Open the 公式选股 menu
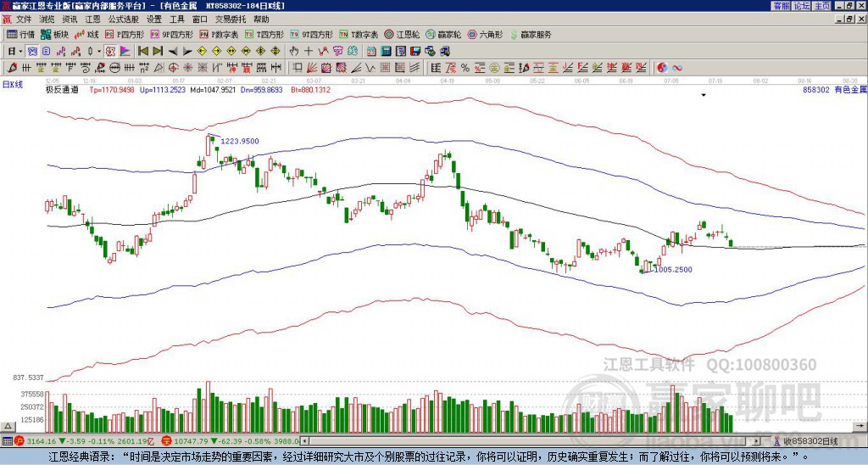 click(x=123, y=19)
